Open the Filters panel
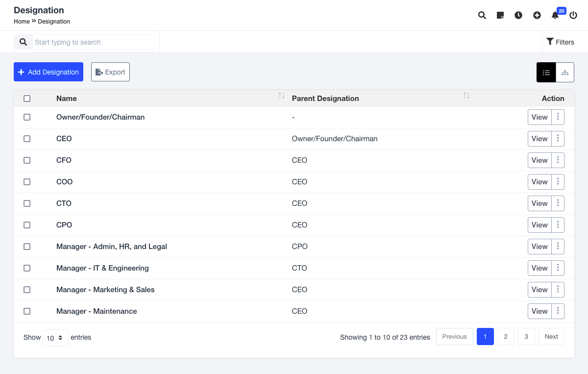Image resolution: width=588 pixels, height=374 pixels. click(x=560, y=42)
